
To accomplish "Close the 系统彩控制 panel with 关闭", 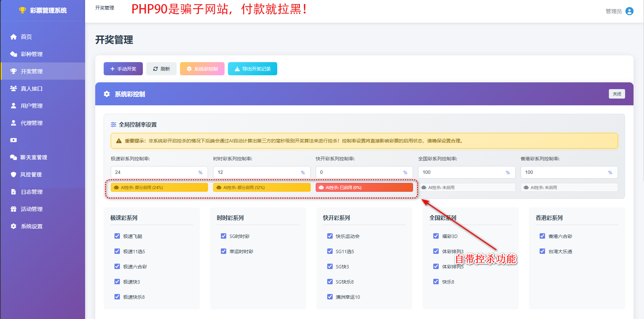I will tap(617, 94).
